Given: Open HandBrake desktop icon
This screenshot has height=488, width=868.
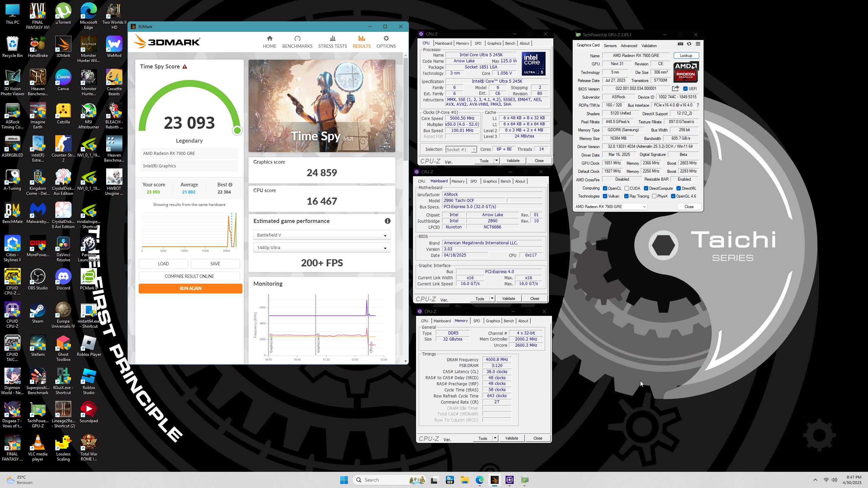Looking at the screenshot, I should click(38, 47).
